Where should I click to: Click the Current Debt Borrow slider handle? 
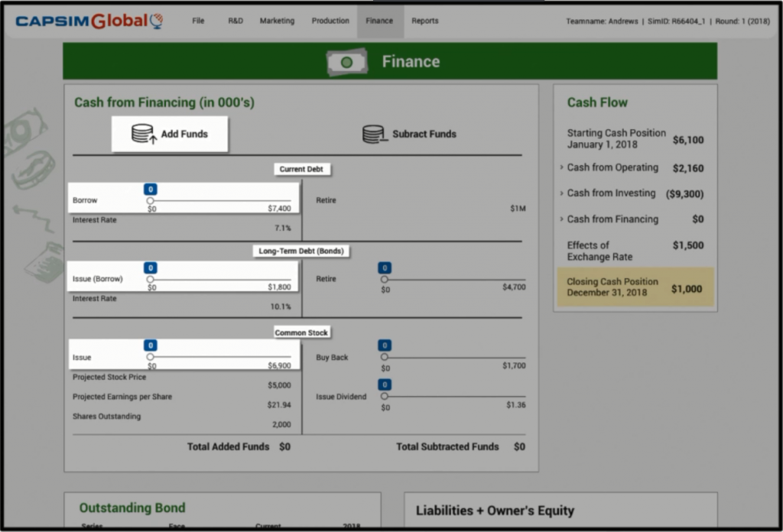[x=151, y=201]
